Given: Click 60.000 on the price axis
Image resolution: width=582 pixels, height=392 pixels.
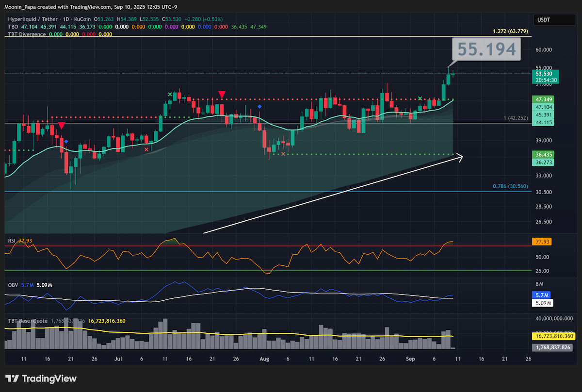Looking at the screenshot, I should tap(545, 49).
